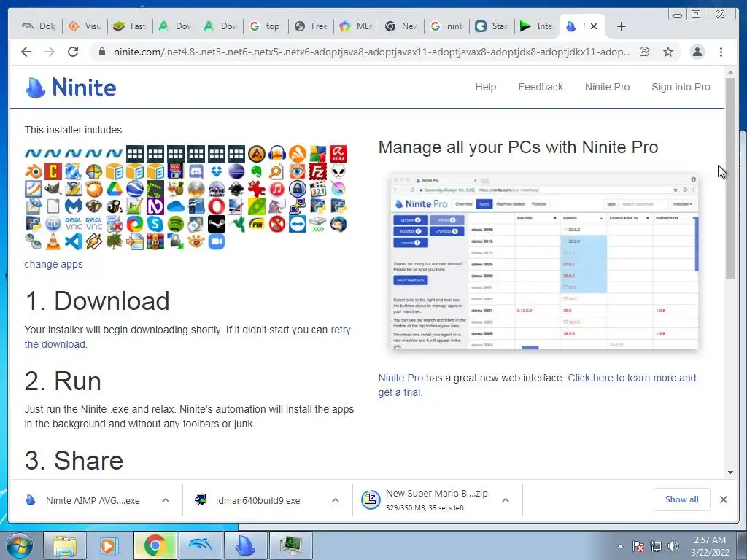Open new browser tab with plus button
The height and width of the screenshot is (560, 747).
(x=622, y=26)
